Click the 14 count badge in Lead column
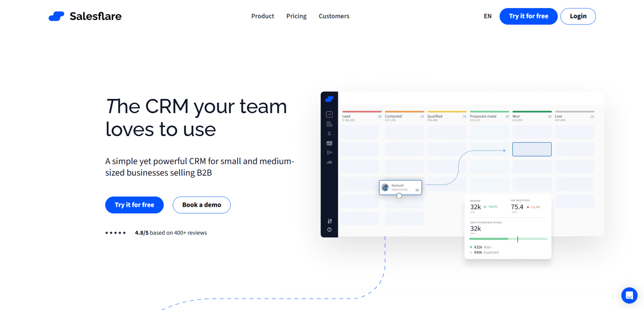 [x=380, y=116]
